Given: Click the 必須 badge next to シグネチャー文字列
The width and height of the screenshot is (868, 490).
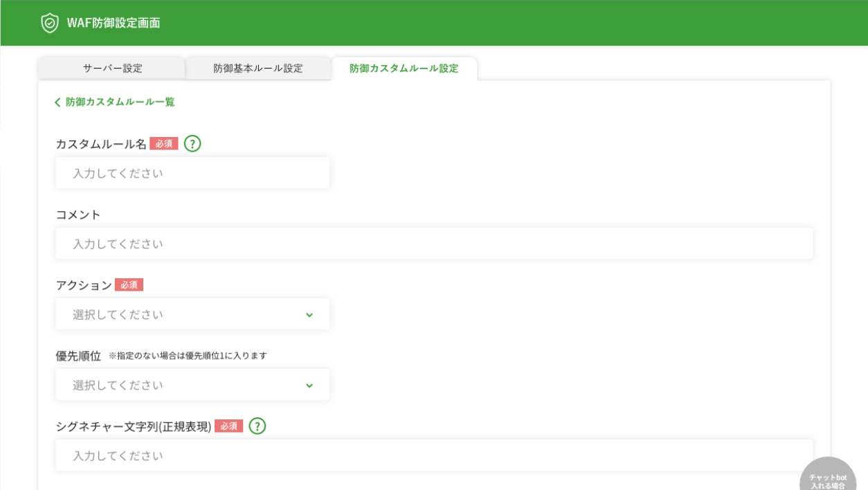Looking at the screenshot, I should point(228,426).
